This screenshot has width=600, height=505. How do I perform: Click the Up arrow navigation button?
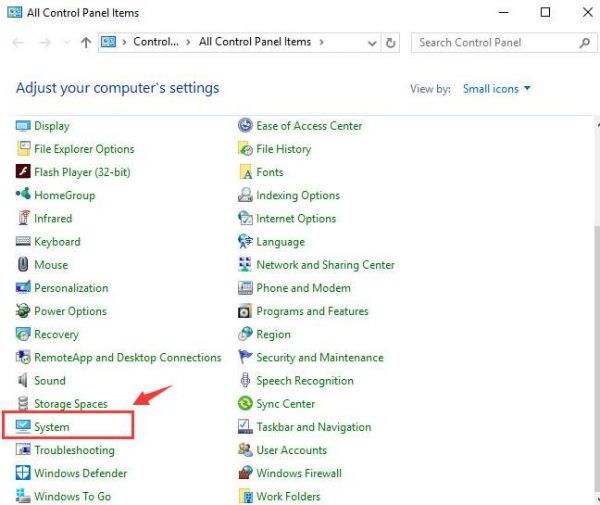pyautogui.click(x=86, y=43)
